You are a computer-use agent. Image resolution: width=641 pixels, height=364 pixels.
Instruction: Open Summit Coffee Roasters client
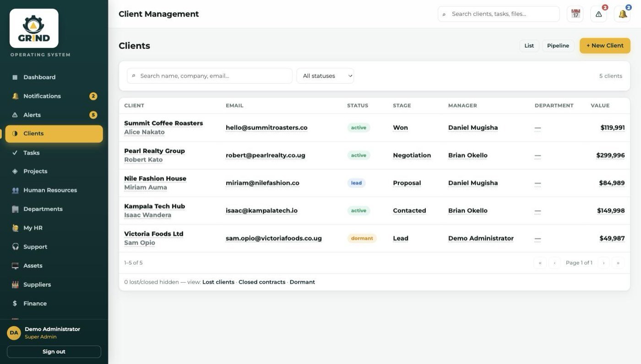163,123
